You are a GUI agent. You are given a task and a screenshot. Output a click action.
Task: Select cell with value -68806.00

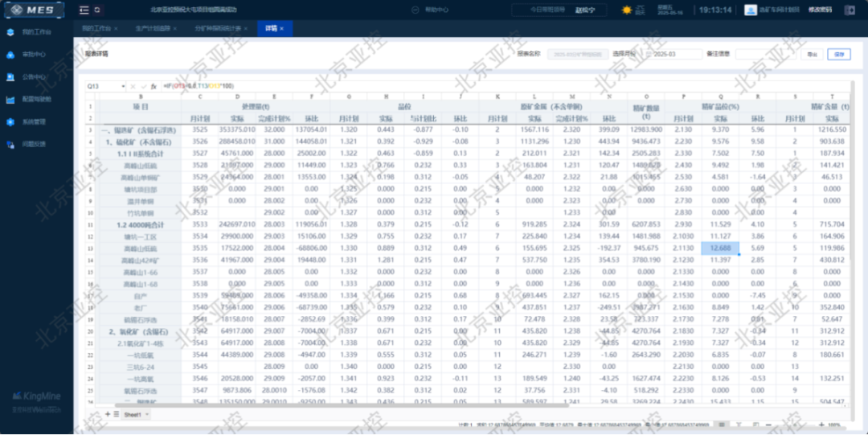311,248
